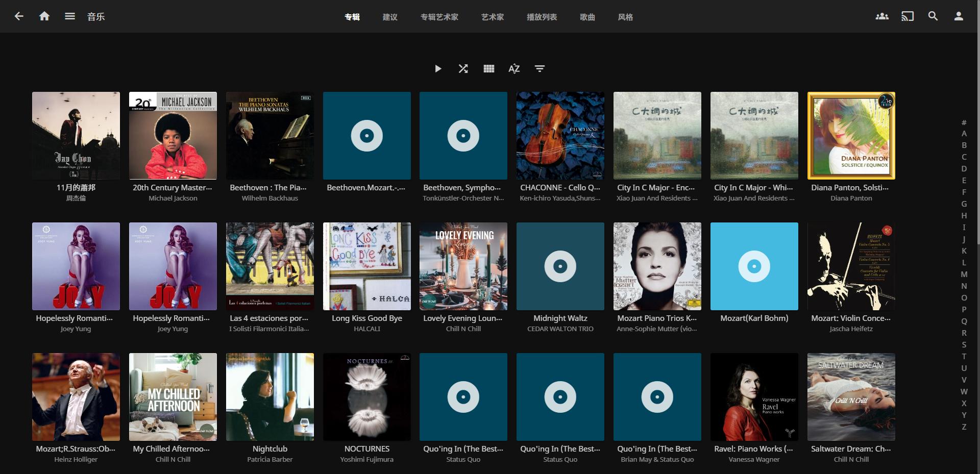Click the Heinz Holliger artist link
980x474 pixels.
tap(76, 460)
